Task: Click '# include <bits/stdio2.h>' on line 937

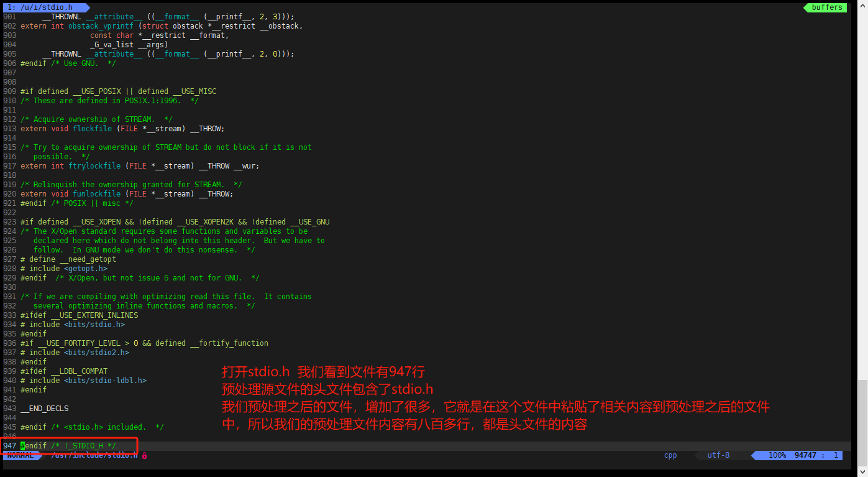Action: pyautogui.click(x=75, y=353)
